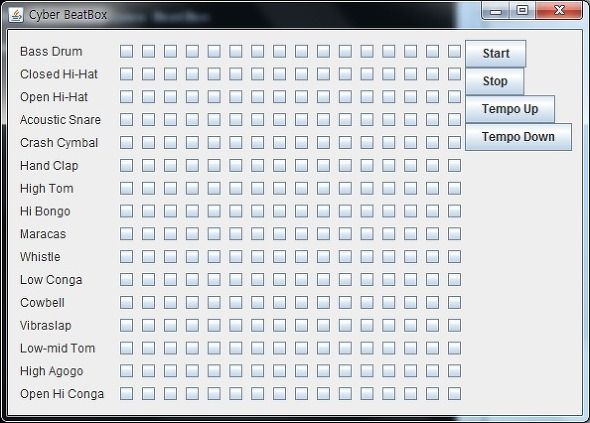Click the Low Conga label
Image resolution: width=590 pixels, height=423 pixels.
tap(51, 280)
